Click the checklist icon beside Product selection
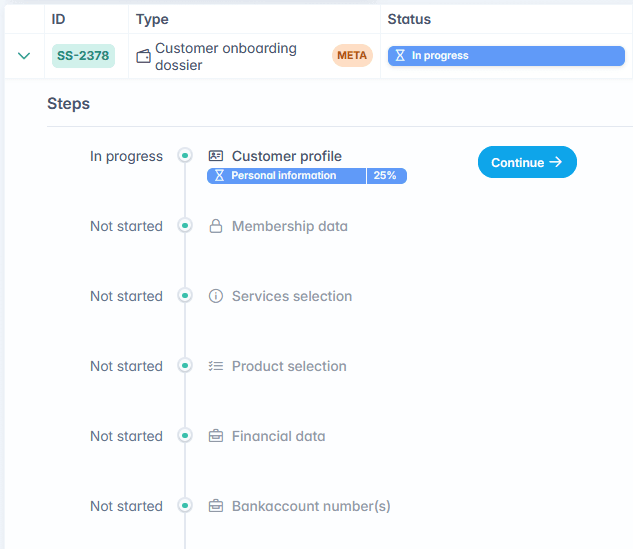633x549 pixels. pyautogui.click(x=215, y=366)
